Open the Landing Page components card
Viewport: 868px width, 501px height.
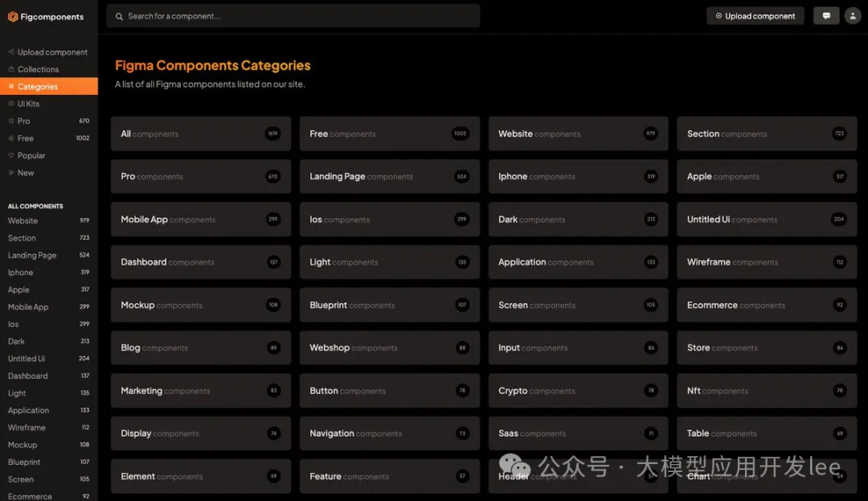tap(389, 176)
